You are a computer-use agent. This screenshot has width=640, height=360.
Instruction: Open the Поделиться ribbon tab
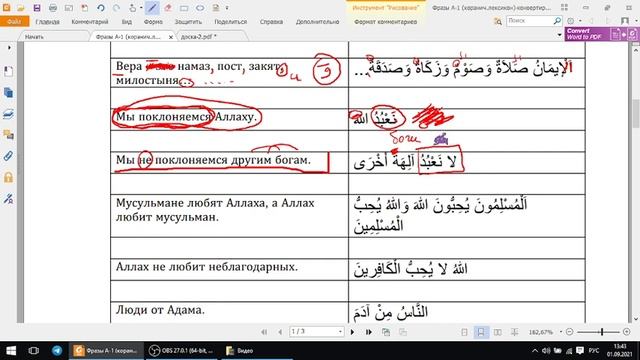(x=231, y=22)
